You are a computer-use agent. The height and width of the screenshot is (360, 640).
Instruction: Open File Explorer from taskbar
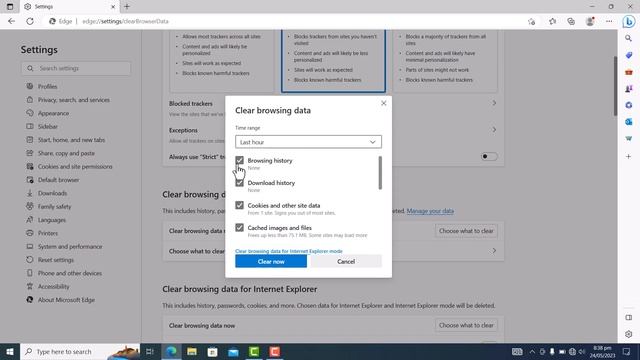pos(192,351)
